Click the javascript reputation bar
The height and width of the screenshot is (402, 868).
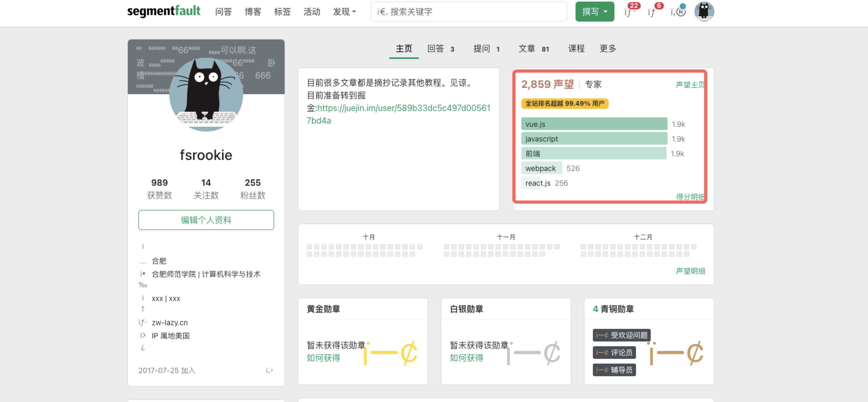tap(594, 139)
